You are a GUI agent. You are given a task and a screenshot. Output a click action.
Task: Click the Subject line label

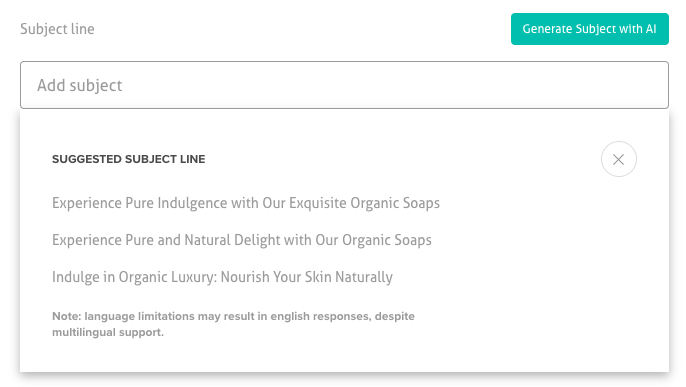click(57, 29)
